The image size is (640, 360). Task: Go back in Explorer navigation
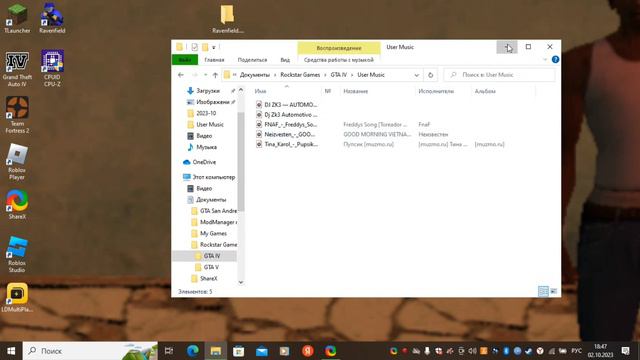coord(181,75)
